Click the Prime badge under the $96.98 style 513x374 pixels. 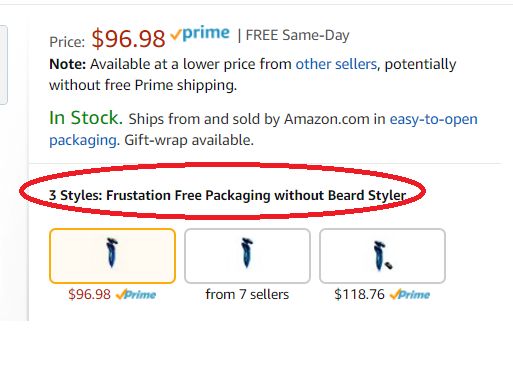pyautogui.click(x=136, y=295)
